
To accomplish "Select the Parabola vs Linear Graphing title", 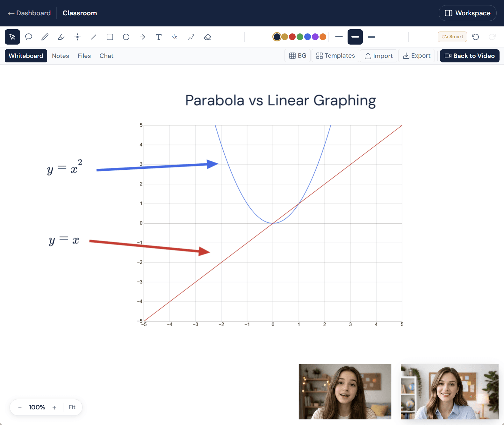I will click(x=281, y=101).
